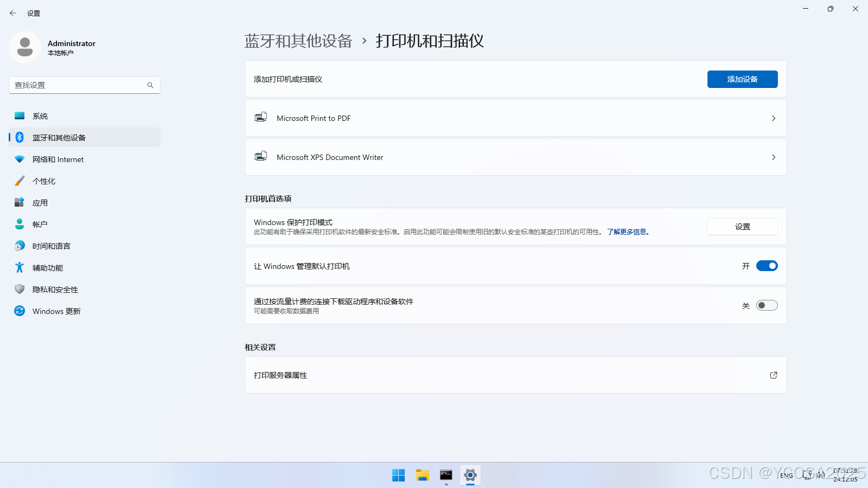Click the 相关设置 heading
The height and width of the screenshot is (488, 868).
point(260,347)
